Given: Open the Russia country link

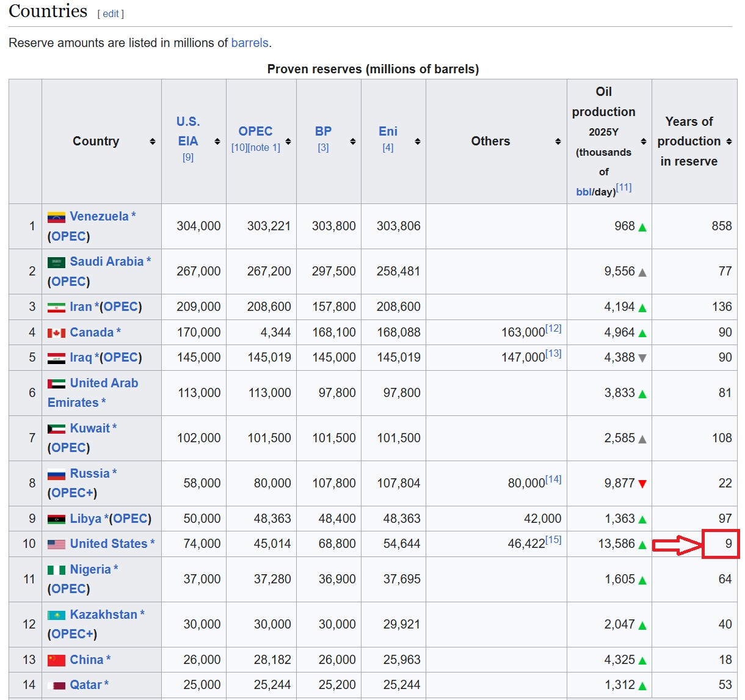Looking at the screenshot, I should pos(90,473).
